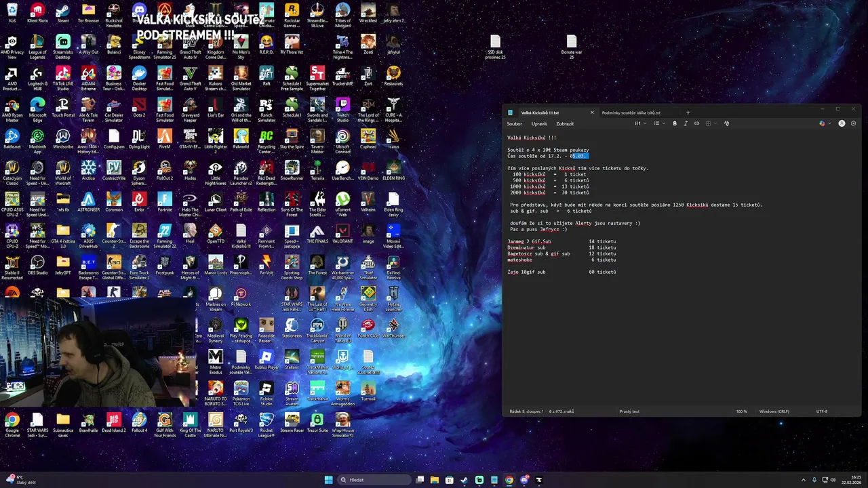Open the Fortnite desktop shortcut
868x488 pixels.
pyautogui.click(x=165, y=201)
